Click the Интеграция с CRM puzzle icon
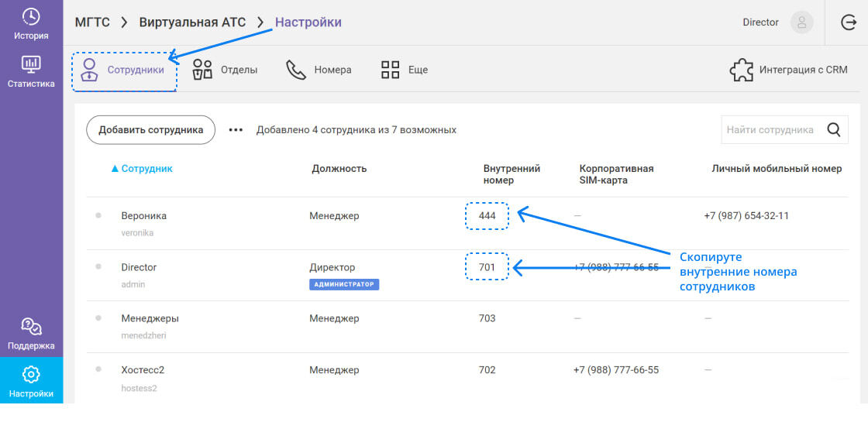 tap(742, 70)
